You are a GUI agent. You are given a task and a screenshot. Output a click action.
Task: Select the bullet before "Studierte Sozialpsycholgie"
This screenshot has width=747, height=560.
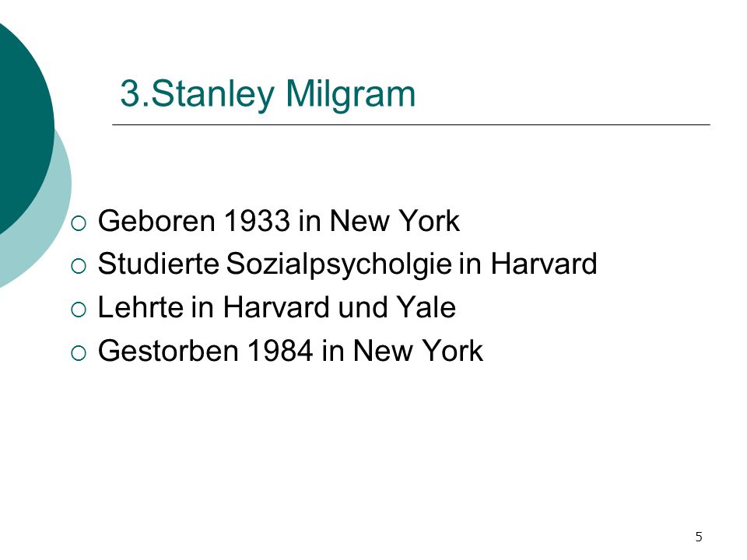79,266
